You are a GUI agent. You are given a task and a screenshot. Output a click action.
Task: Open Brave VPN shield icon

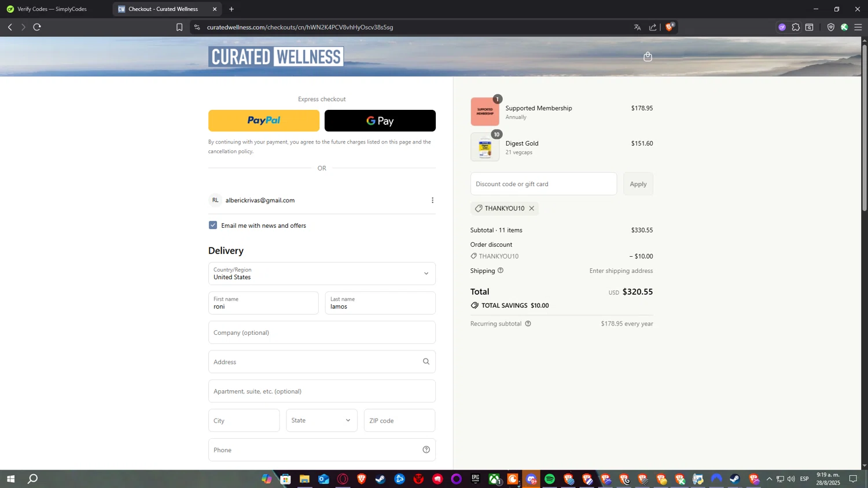(831, 27)
